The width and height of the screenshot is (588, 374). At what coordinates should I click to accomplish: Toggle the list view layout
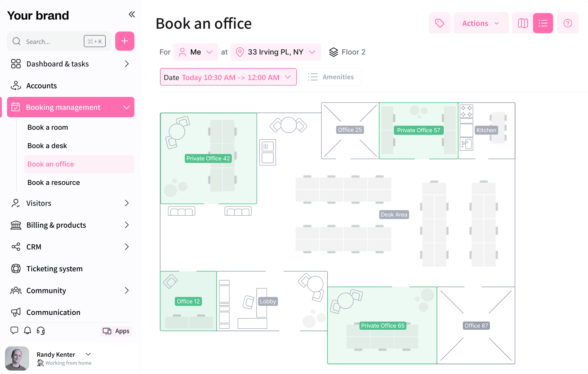pyautogui.click(x=543, y=23)
